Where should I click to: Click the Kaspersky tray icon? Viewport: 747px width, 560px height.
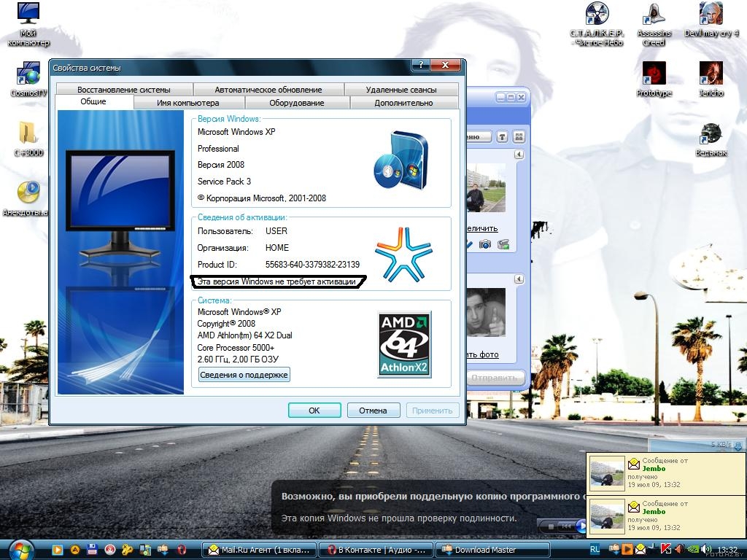click(665, 550)
